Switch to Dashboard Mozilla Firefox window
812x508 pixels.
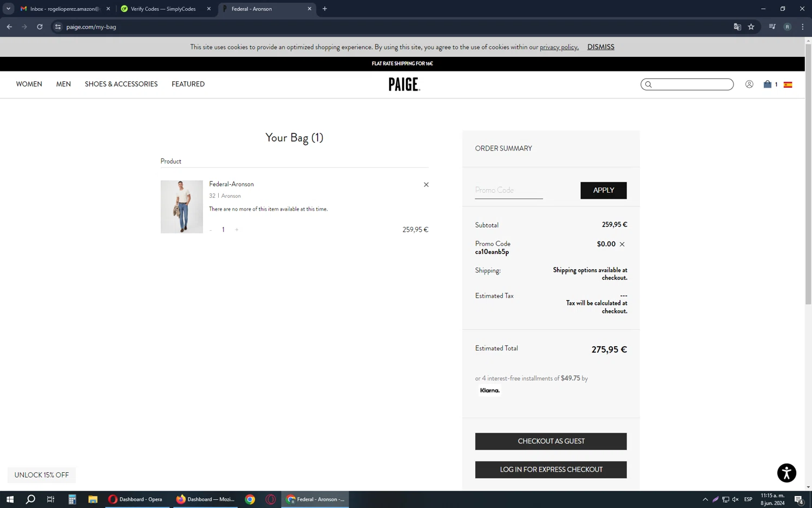coord(206,499)
